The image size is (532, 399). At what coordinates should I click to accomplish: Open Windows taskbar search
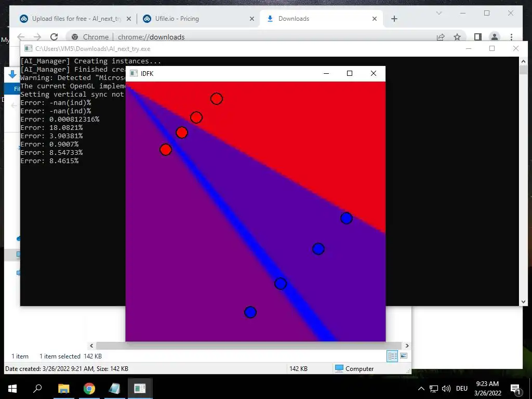coord(37,389)
